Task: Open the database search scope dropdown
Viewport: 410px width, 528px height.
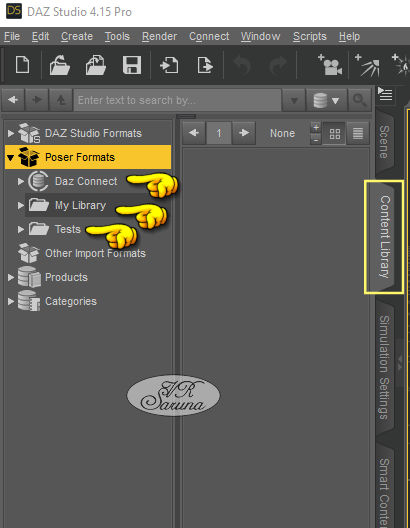Action: 326,100
